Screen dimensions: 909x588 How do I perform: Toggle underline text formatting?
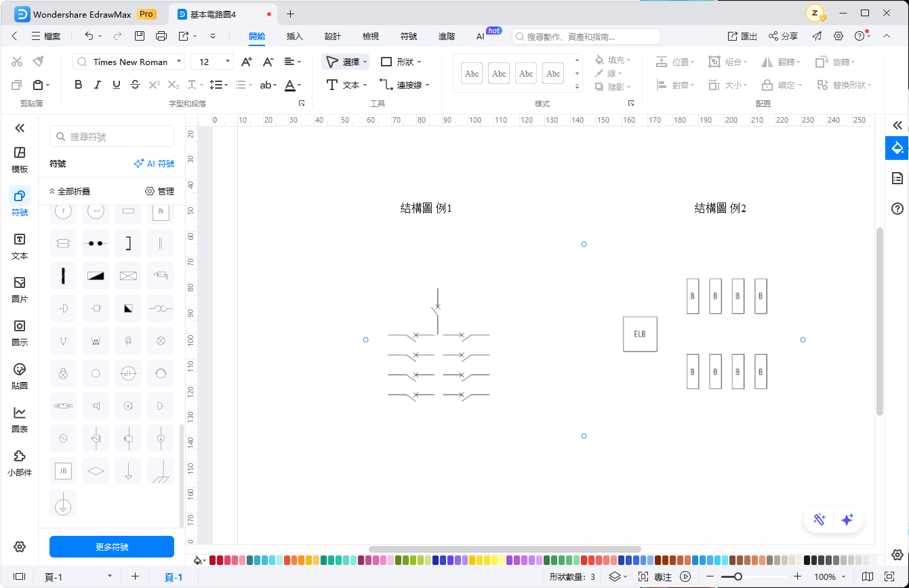[116, 85]
